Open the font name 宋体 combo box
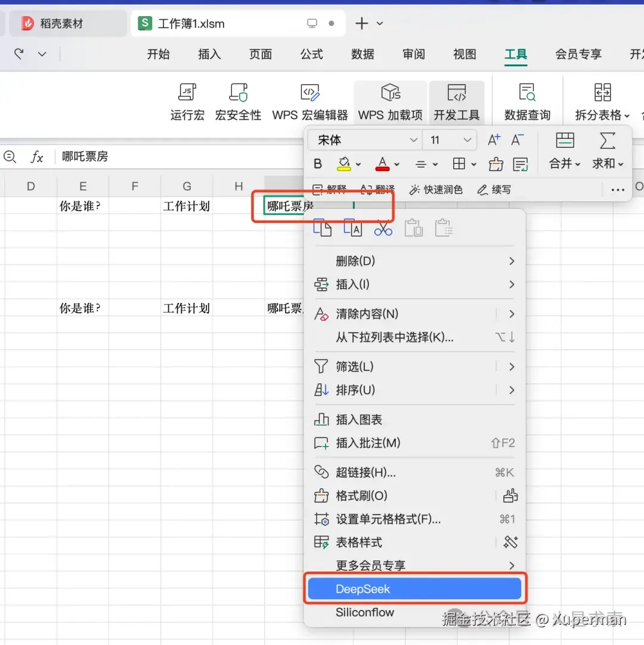The image size is (644, 645). tap(365, 140)
